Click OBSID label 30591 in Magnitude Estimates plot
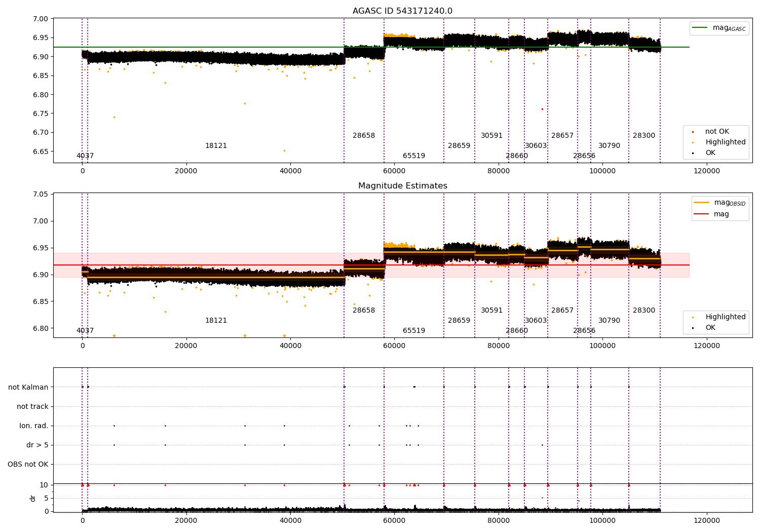This screenshot has width=760, height=532. [491, 311]
